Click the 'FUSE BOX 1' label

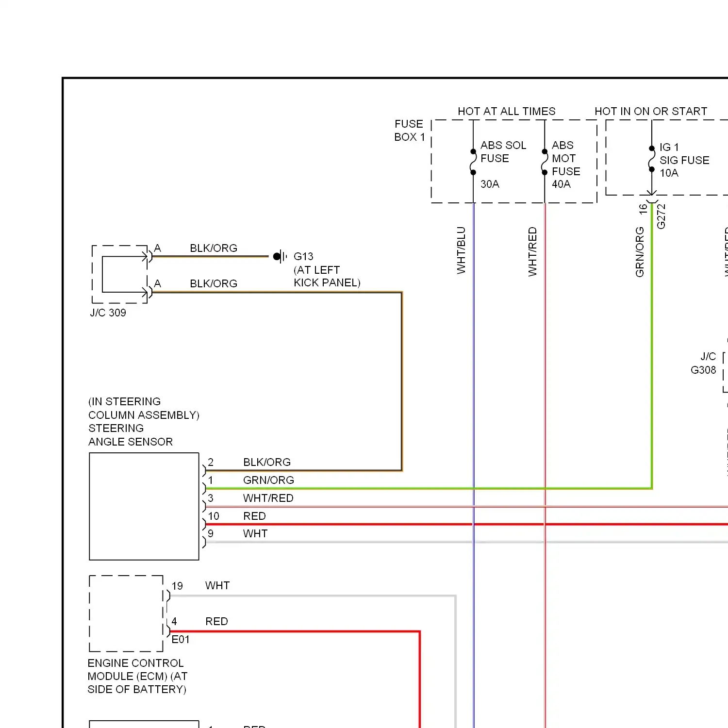pyautogui.click(x=409, y=131)
